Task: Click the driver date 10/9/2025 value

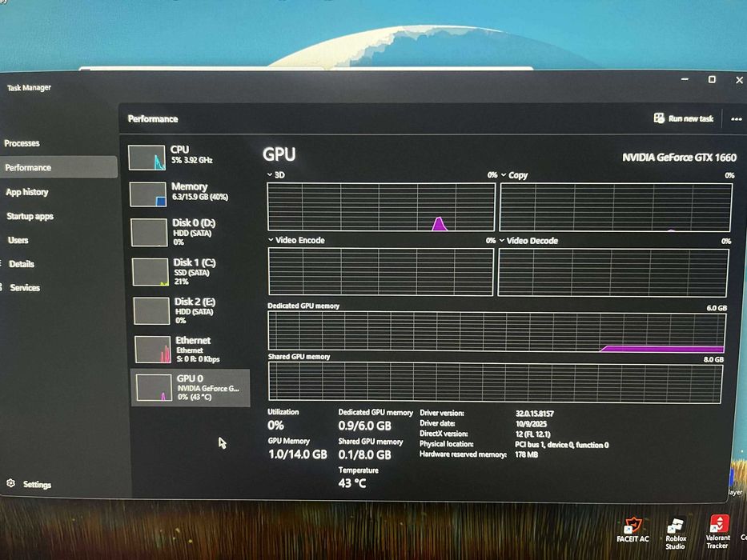Action: [x=531, y=424]
